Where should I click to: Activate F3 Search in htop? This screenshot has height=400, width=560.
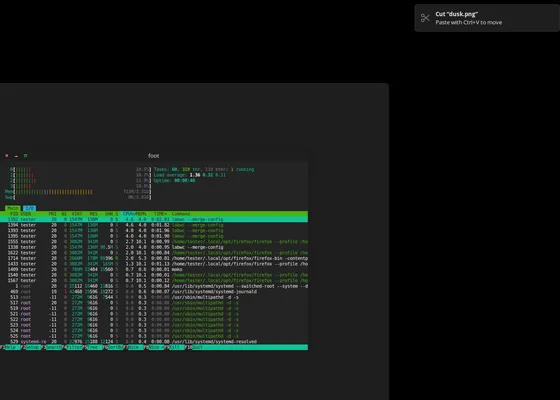coord(52,347)
